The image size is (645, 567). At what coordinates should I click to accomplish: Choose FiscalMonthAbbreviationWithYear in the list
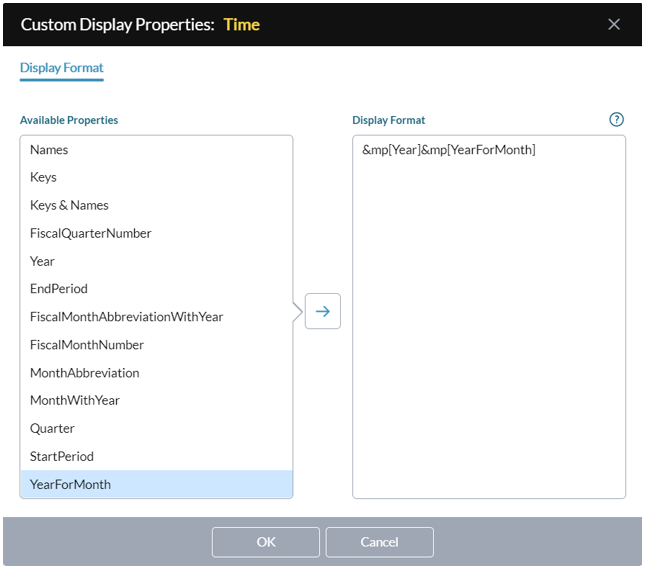coord(156,317)
